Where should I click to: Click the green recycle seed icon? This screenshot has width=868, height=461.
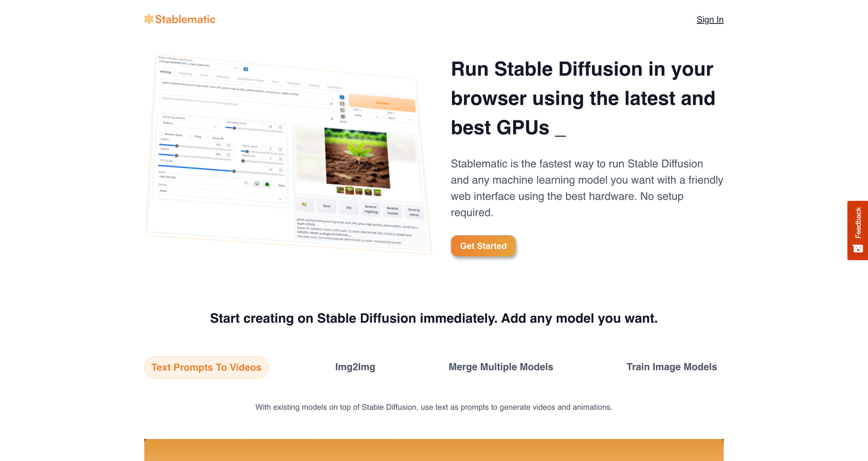(267, 184)
